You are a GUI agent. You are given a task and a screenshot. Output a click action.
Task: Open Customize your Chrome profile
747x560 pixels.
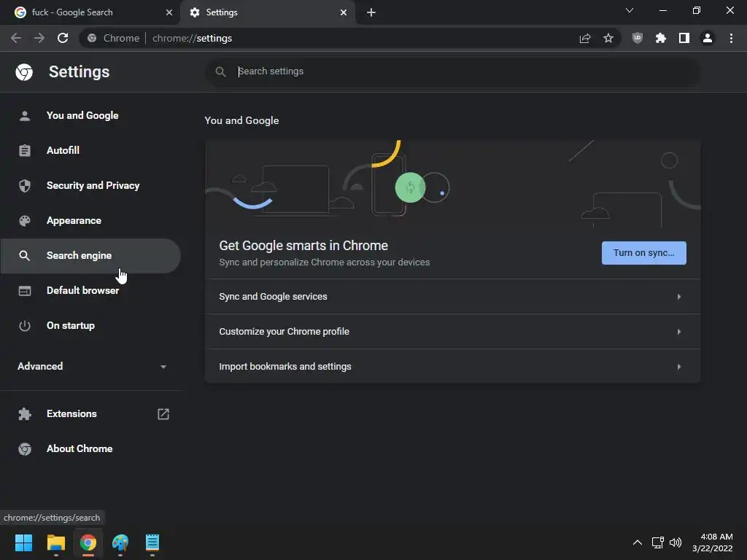tap(452, 332)
